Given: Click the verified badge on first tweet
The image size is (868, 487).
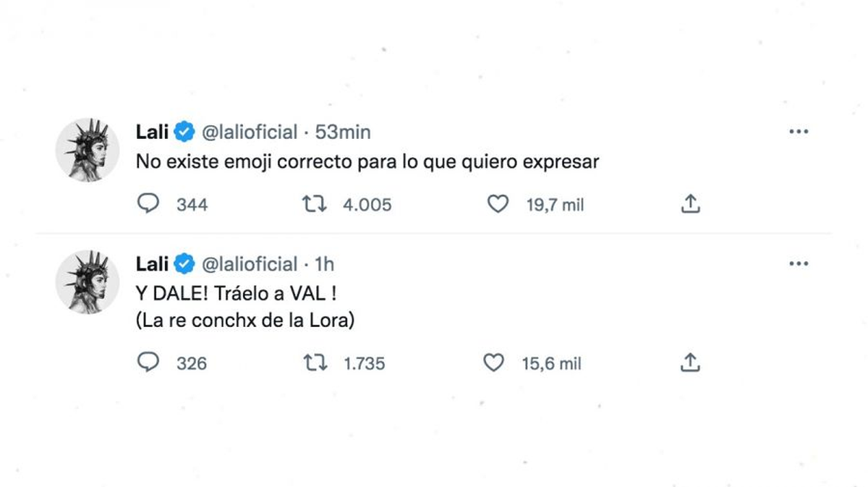Looking at the screenshot, I should click(185, 132).
